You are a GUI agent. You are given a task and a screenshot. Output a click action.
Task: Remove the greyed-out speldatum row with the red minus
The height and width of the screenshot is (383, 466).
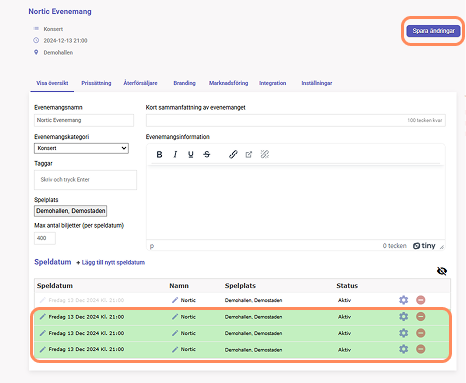(x=421, y=300)
